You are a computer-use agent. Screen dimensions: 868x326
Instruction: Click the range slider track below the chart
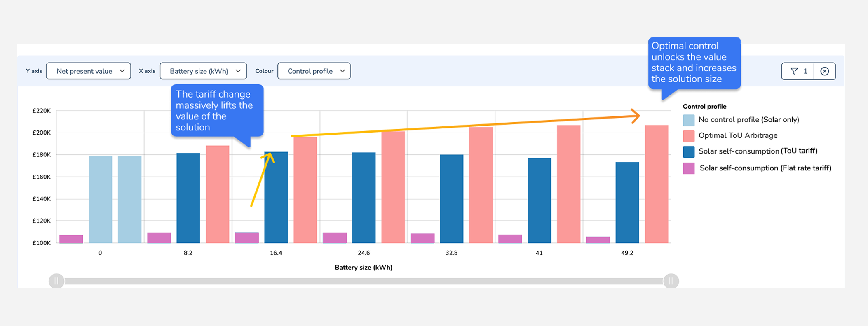(x=364, y=281)
